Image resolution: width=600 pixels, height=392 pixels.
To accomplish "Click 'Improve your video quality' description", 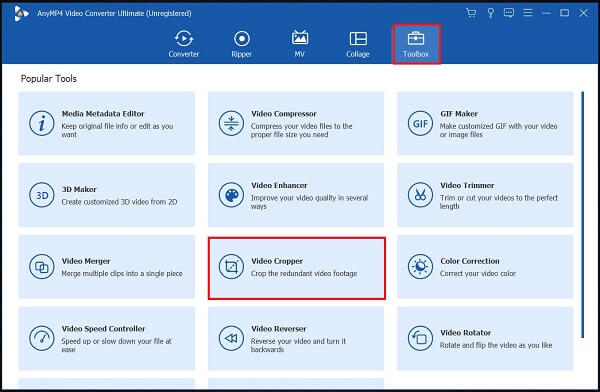I will [309, 202].
